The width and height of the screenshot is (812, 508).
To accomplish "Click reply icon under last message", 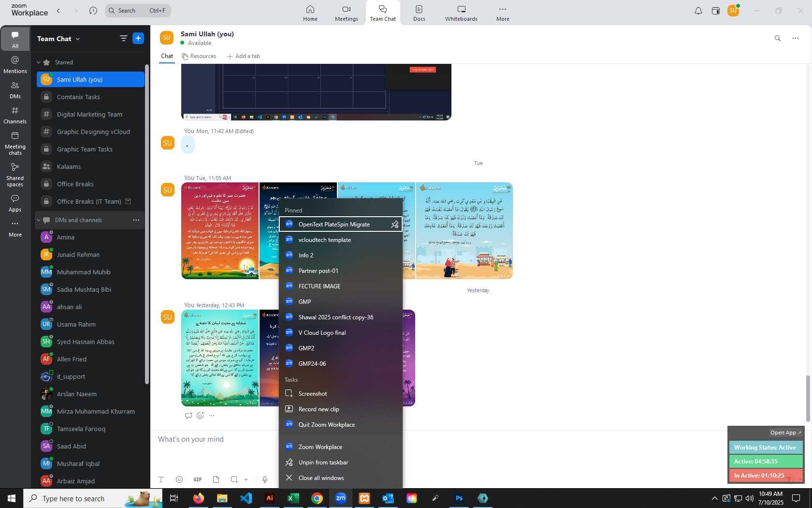I will pyautogui.click(x=188, y=416).
